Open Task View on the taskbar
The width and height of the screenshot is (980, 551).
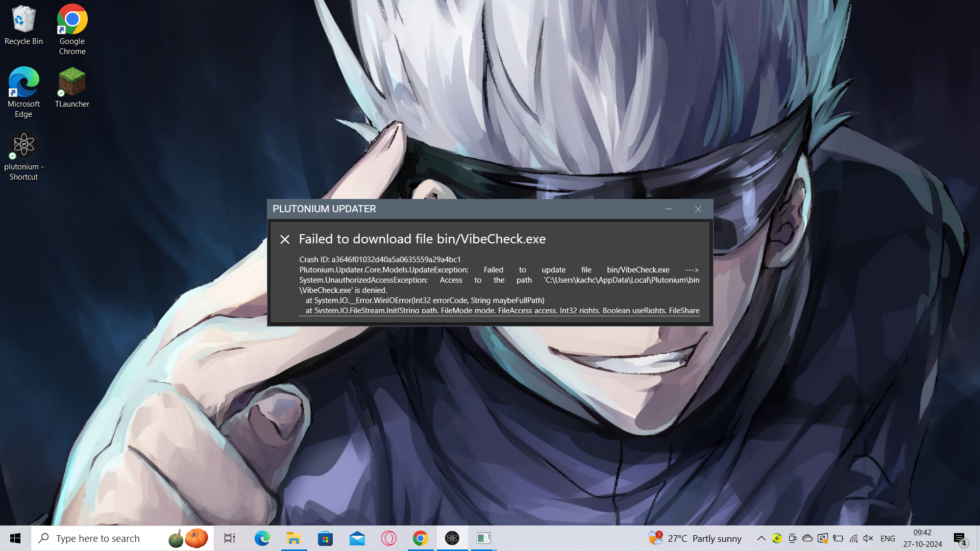[230, 538]
